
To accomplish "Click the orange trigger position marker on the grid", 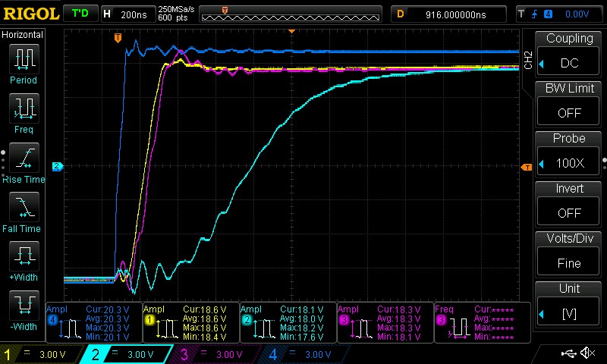I will pos(117,37).
